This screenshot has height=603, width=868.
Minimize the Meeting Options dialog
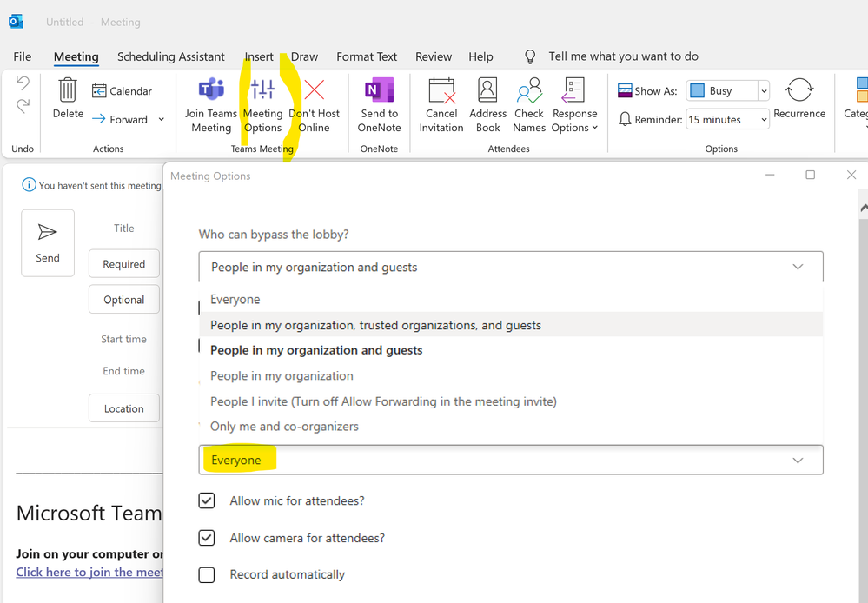tap(770, 175)
